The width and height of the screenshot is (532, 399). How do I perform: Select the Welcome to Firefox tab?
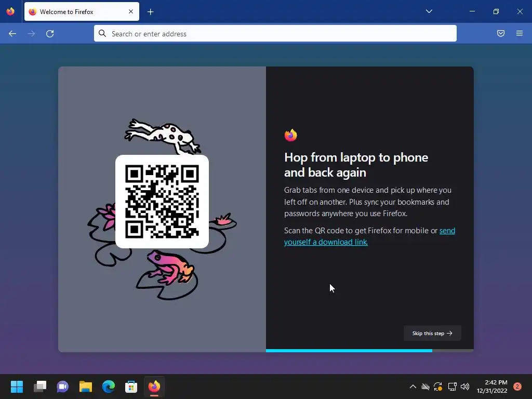pyautogui.click(x=82, y=11)
